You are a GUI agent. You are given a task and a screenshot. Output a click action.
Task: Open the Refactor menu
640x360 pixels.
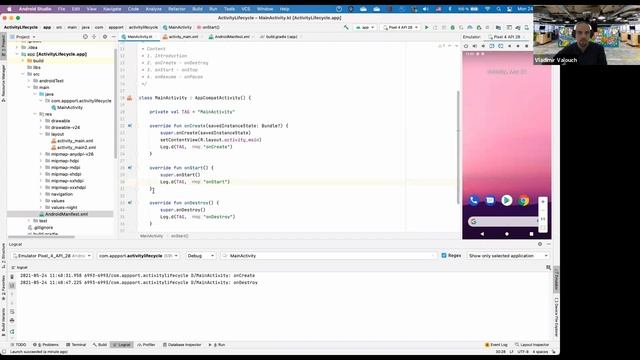177,9
